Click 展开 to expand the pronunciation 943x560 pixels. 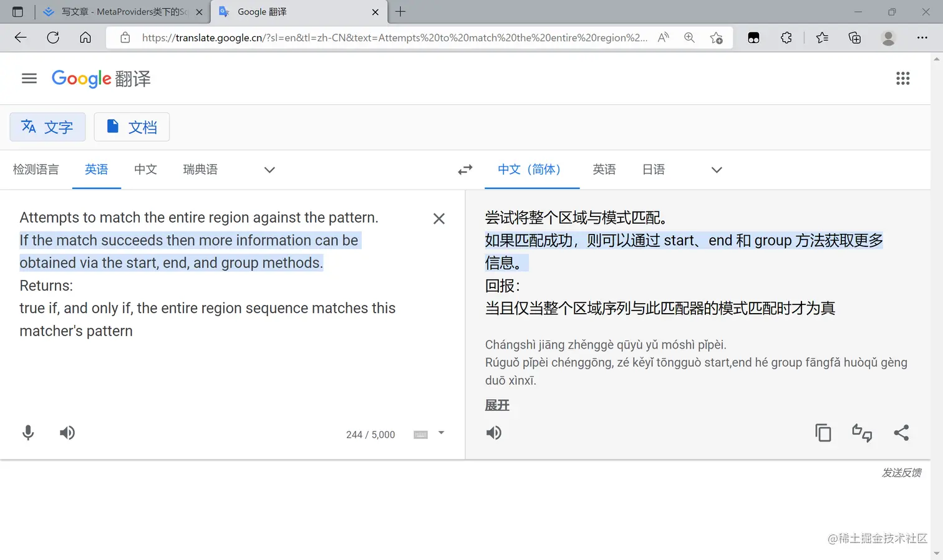tap(497, 405)
